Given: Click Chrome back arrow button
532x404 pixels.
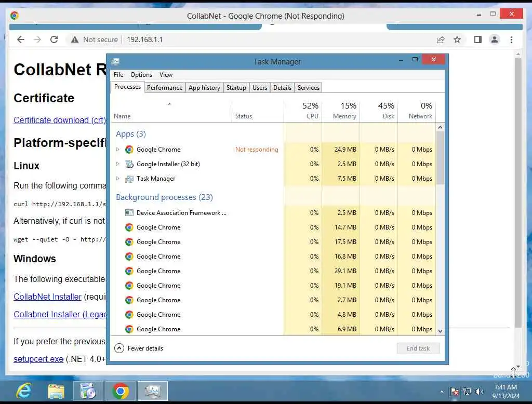Looking at the screenshot, I should click(21, 39).
